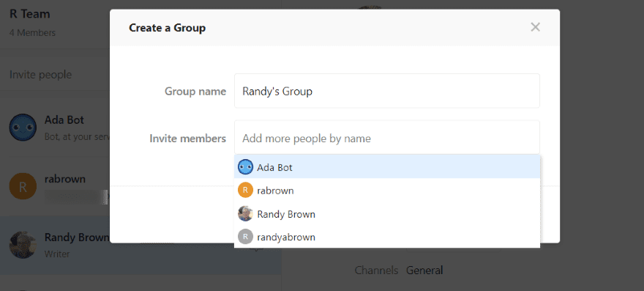Click rabrown orange avatar in dropdown

click(x=245, y=190)
